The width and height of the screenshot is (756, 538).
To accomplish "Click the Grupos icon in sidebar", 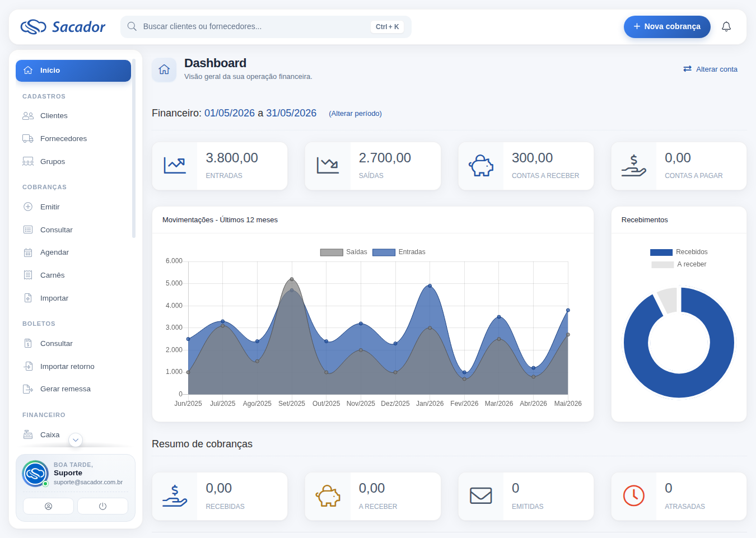I will point(28,162).
